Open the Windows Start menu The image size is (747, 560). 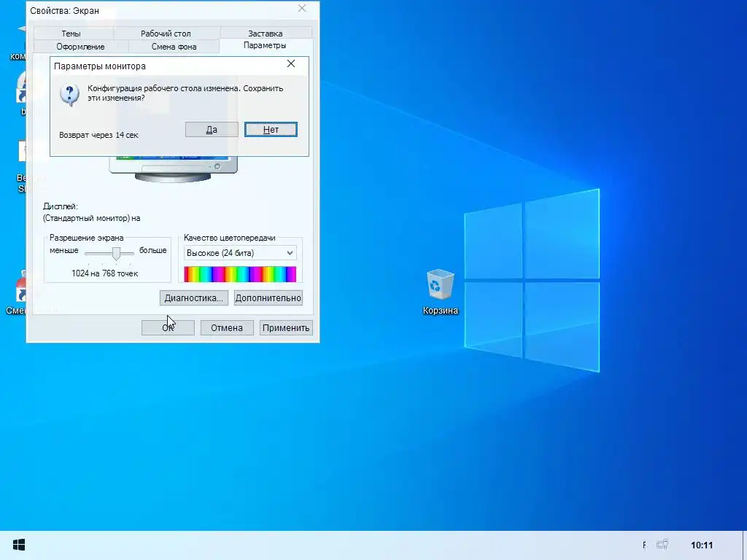(x=19, y=545)
